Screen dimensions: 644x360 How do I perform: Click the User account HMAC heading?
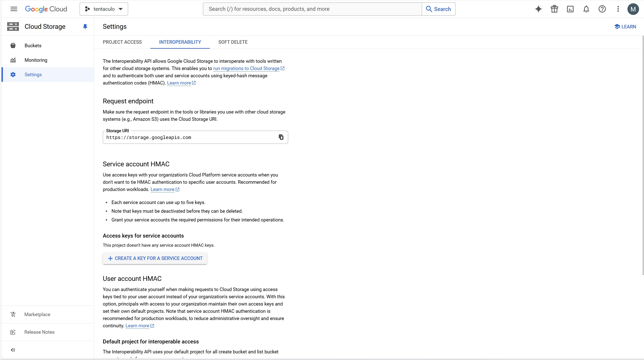pyautogui.click(x=132, y=279)
